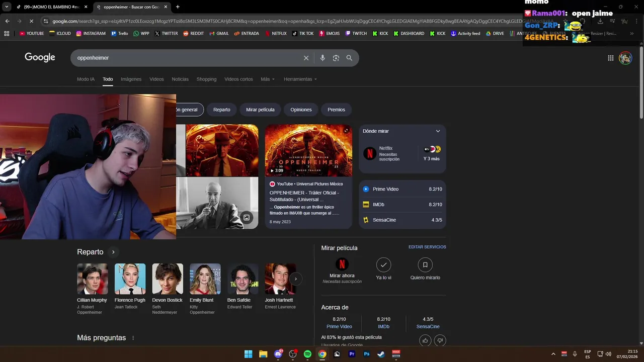
Task: Open INSTAGRAM bookmark
Action: pos(91,34)
